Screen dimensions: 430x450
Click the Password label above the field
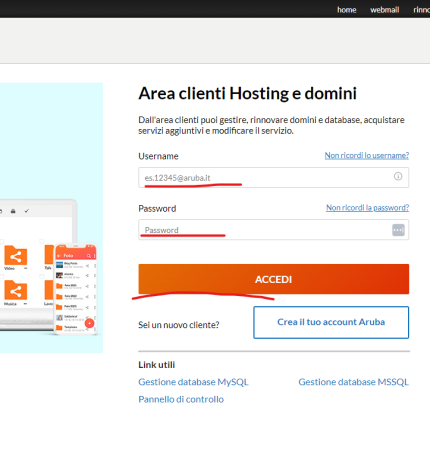[157, 209]
